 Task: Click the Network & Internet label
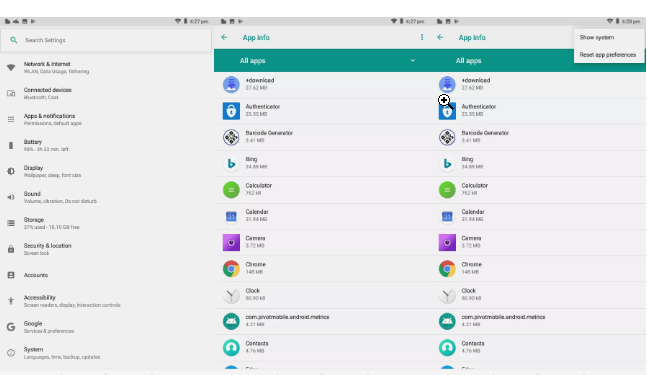coord(47,64)
